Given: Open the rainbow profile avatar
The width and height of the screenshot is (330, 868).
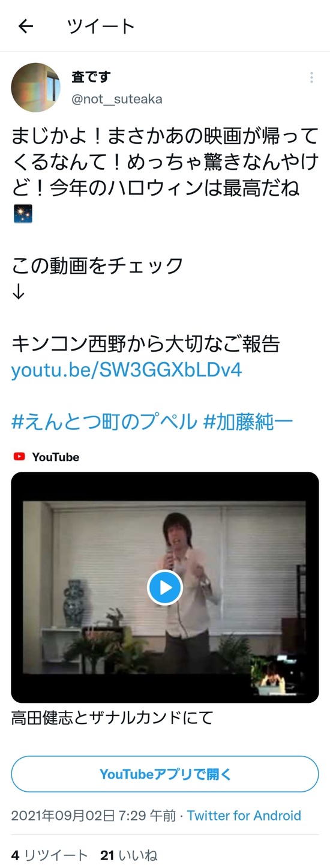Looking at the screenshot, I should coord(36,88).
